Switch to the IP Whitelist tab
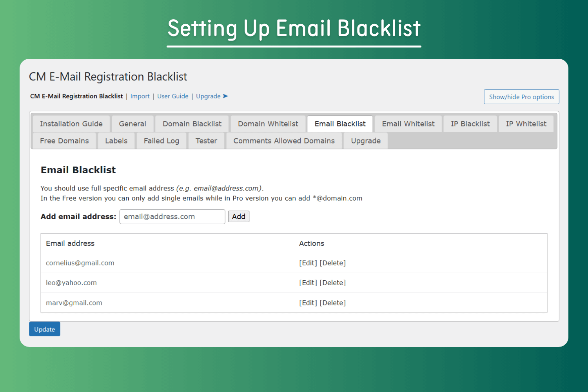588x392 pixels. pyautogui.click(x=526, y=124)
